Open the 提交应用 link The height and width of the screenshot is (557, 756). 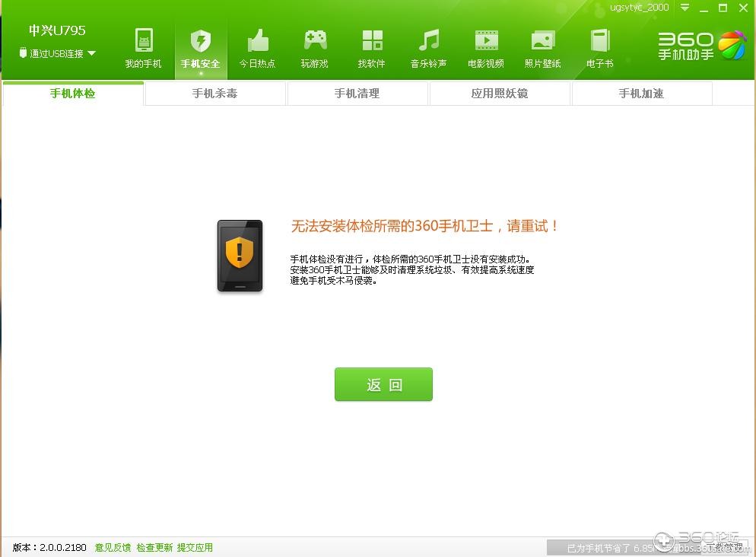coord(195,547)
